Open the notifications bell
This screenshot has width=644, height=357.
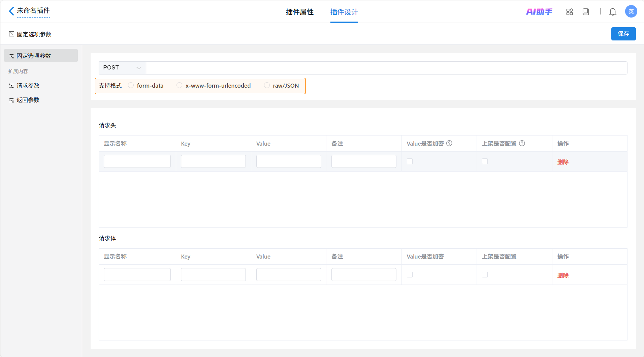point(612,12)
